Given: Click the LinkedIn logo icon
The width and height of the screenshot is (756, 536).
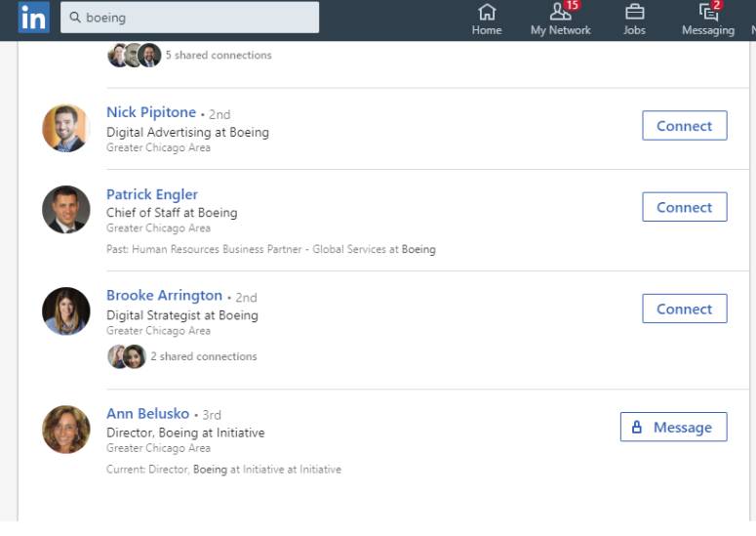Looking at the screenshot, I should click(34, 18).
